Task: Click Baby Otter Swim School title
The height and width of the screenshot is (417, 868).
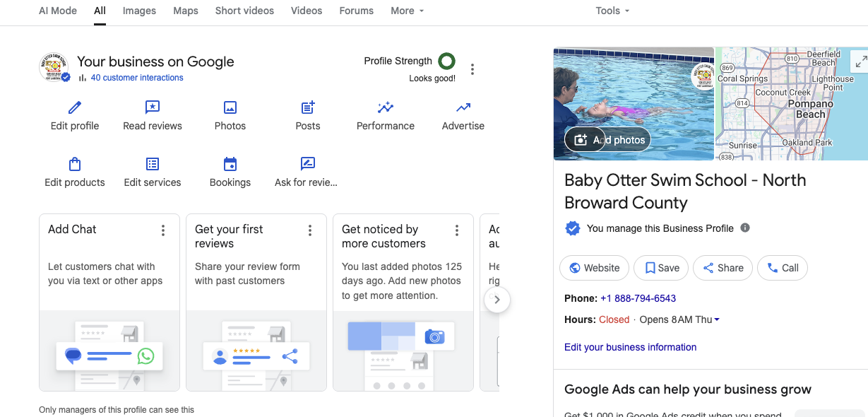Action: pyautogui.click(x=685, y=191)
